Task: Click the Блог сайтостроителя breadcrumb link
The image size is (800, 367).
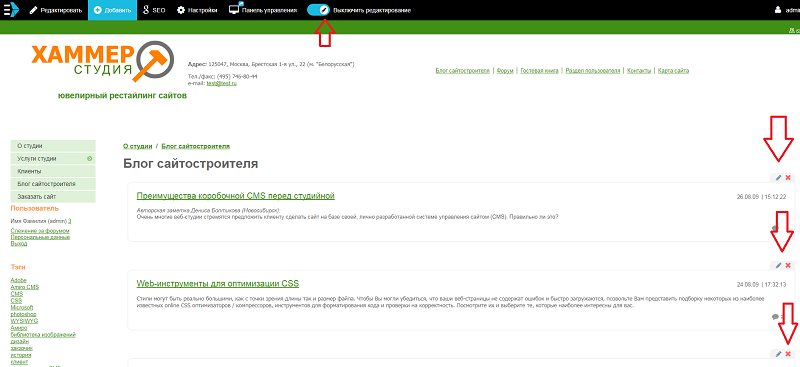Action: tap(195, 146)
